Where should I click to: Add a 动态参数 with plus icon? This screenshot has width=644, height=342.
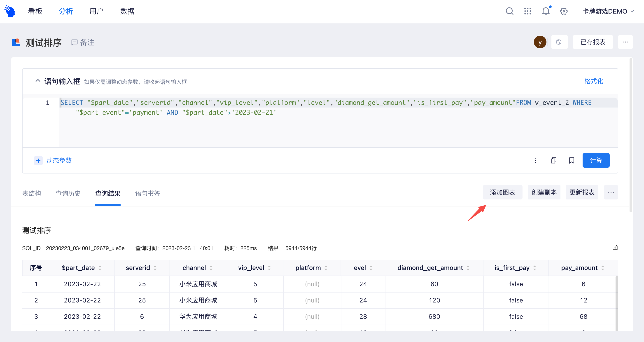[38, 160]
